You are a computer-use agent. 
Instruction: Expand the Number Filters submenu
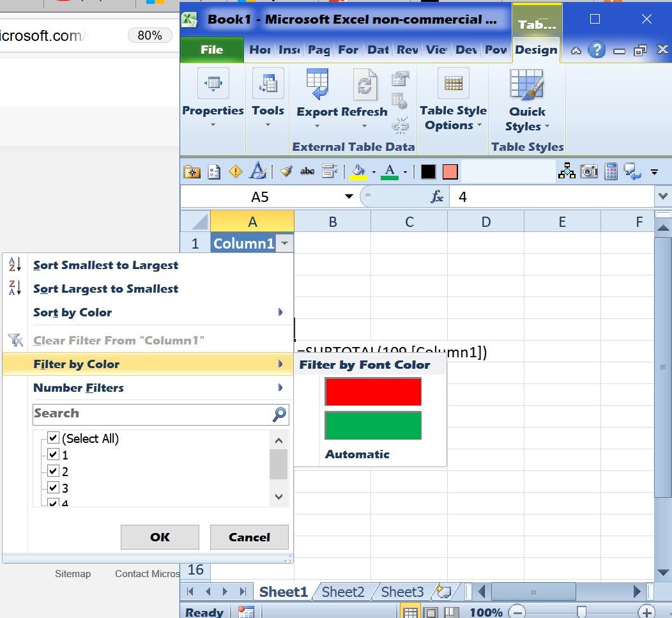[x=280, y=387]
